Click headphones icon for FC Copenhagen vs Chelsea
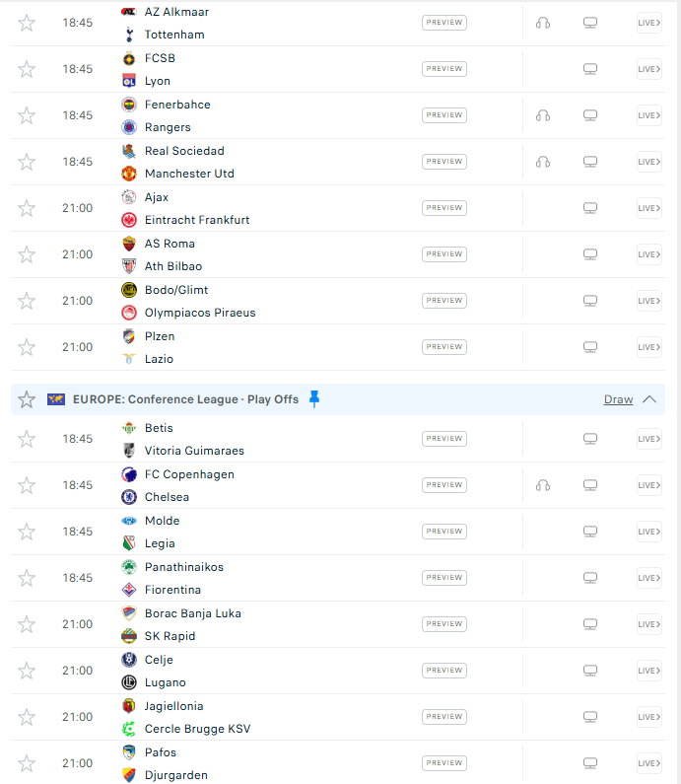The image size is (681, 784). [x=543, y=485]
